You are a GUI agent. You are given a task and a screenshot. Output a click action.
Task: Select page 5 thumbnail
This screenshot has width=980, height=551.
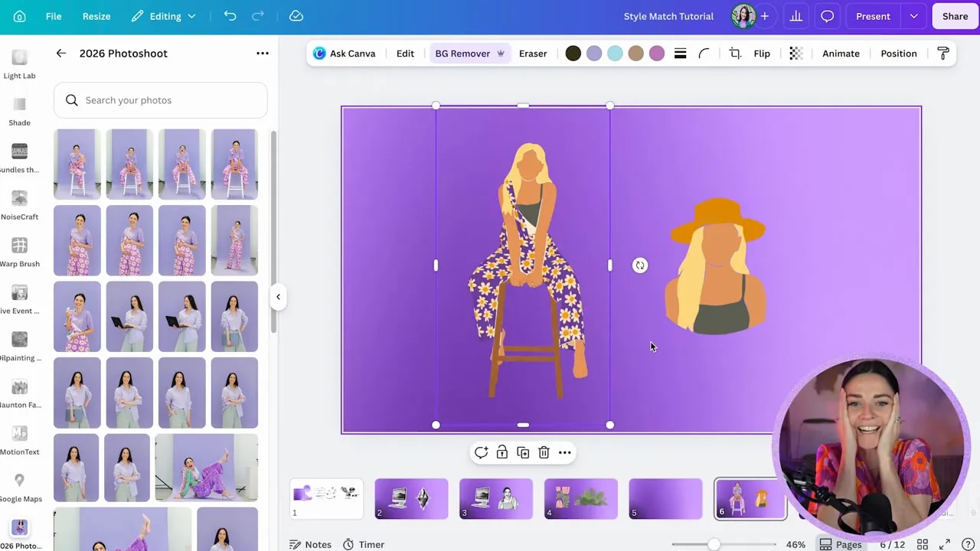(665, 499)
